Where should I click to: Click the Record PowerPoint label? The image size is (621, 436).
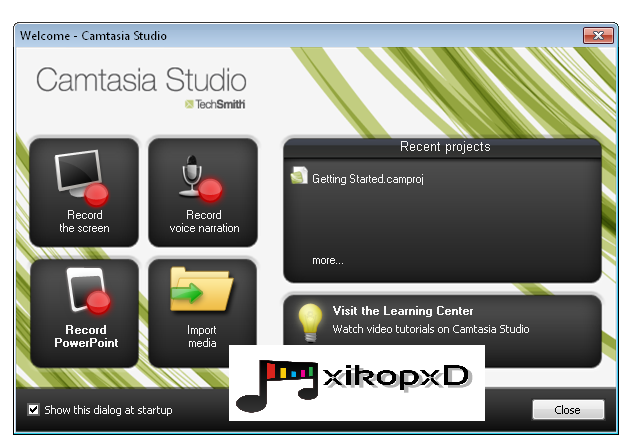[x=86, y=336]
